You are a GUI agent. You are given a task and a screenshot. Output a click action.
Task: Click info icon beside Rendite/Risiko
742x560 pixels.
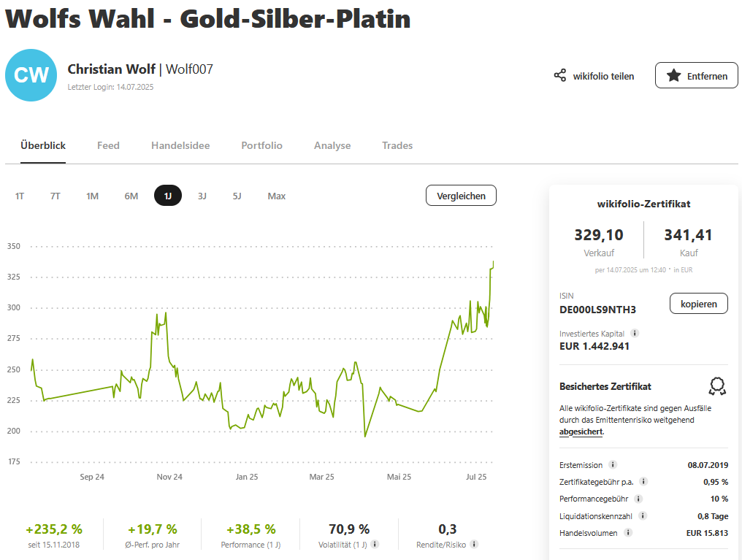[474, 544]
